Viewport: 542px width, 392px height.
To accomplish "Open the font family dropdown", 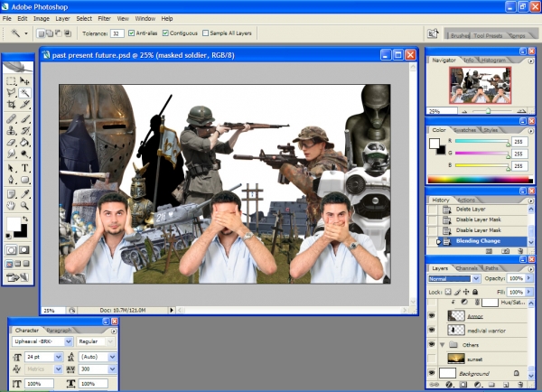I will (x=69, y=341).
